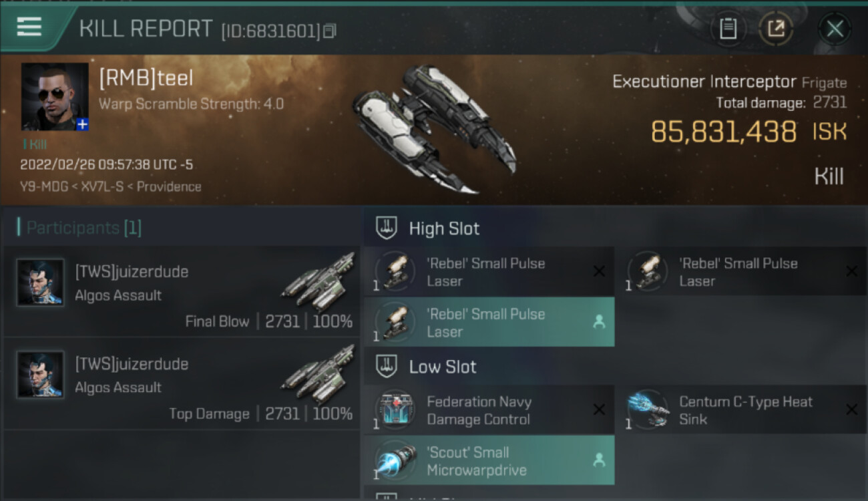Viewport: 868px width, 501px height.
Task: Close the kill report window
Action: click(x=835, y=29)
